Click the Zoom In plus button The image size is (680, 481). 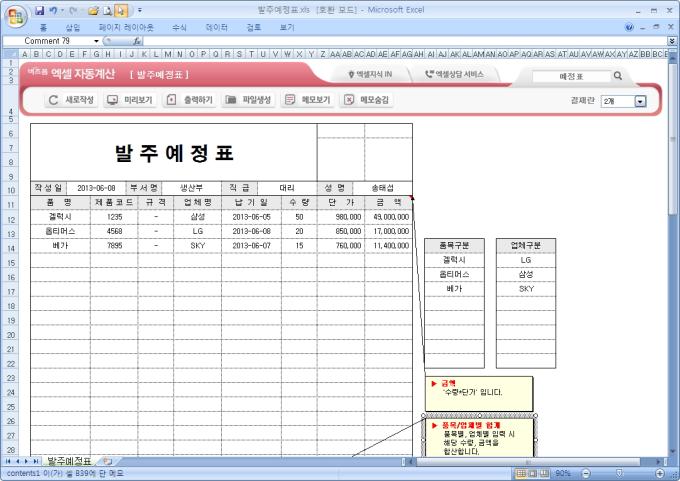point(660,473)
